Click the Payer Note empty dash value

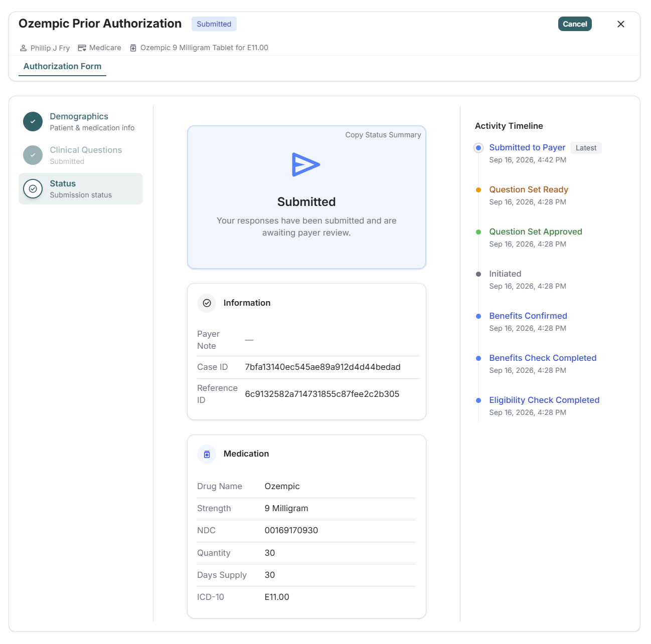coord(249,340)
